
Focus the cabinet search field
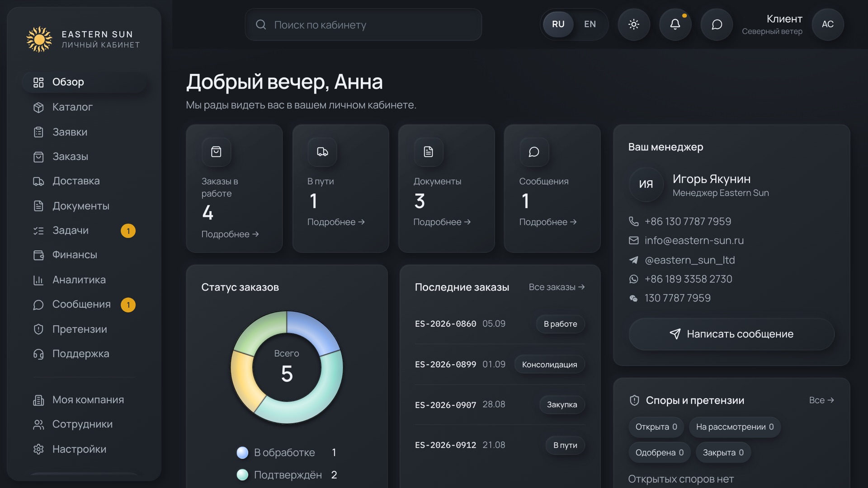363,24
